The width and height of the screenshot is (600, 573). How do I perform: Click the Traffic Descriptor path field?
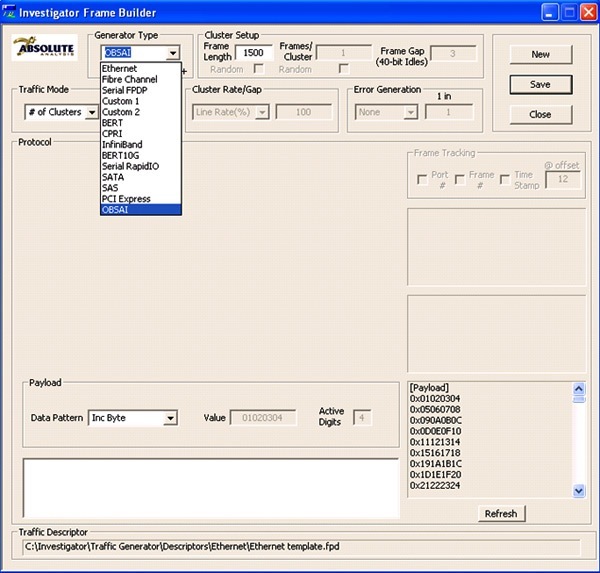click(302, 547)
